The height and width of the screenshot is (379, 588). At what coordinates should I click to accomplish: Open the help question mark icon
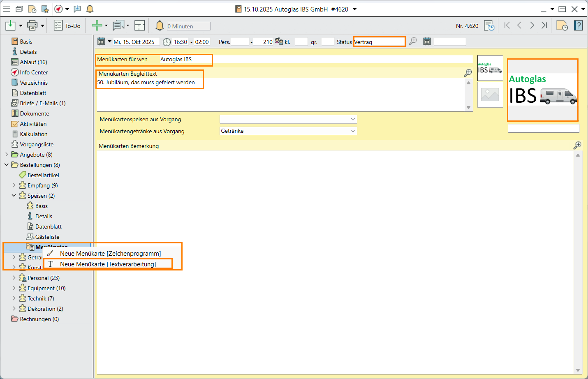point(578,26)
